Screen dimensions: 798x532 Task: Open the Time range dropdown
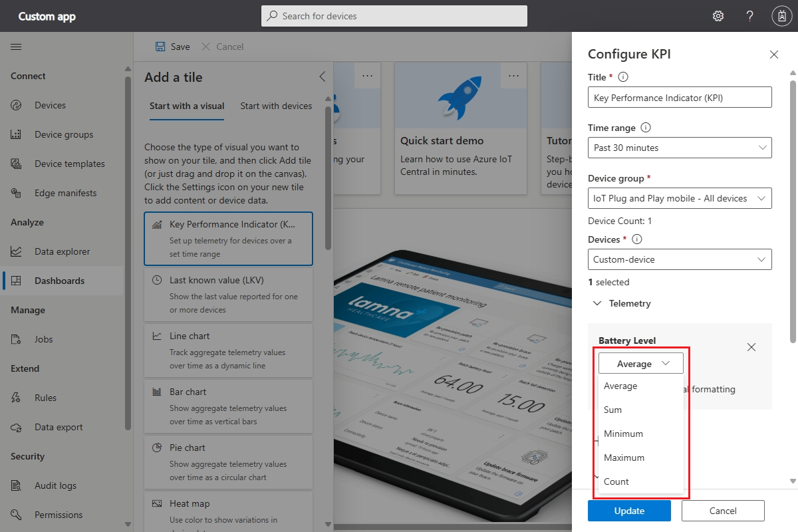(680, 148)
